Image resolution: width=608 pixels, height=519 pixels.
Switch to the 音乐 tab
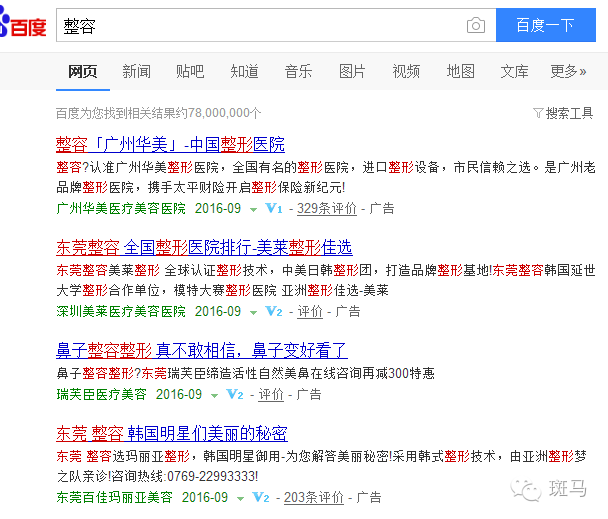tap(298, 72)
